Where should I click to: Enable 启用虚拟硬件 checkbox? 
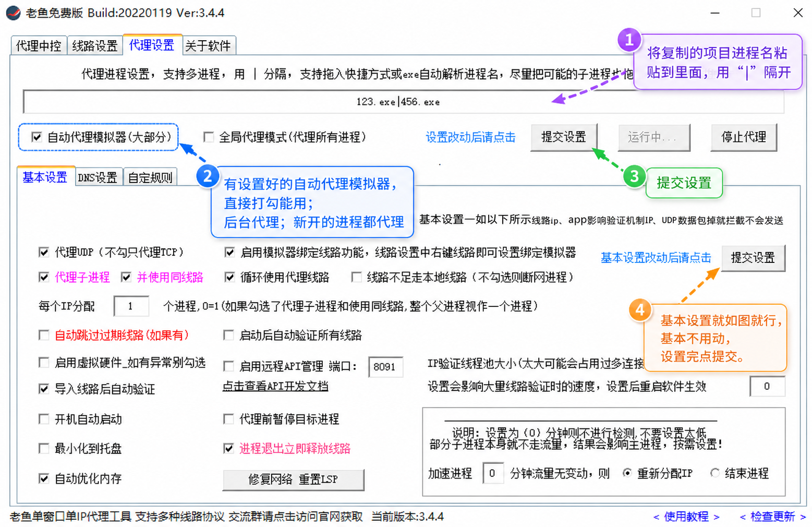tap(44, 363)
